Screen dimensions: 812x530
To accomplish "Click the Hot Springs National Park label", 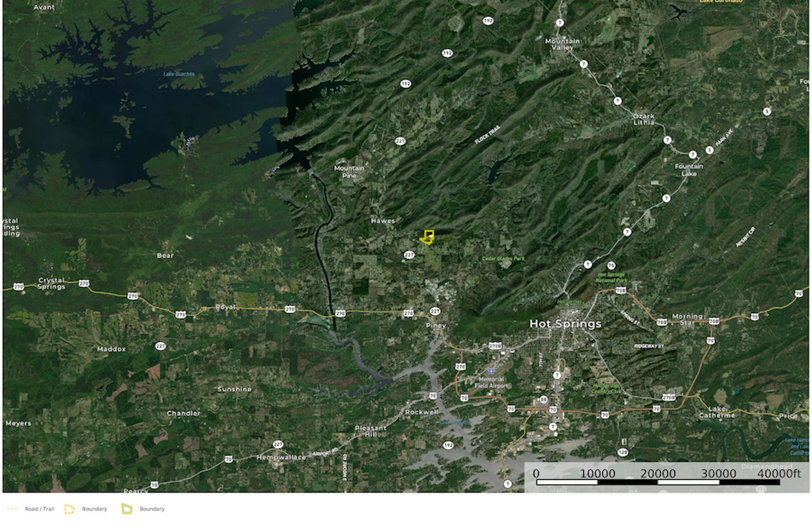I will coord(611,277).
